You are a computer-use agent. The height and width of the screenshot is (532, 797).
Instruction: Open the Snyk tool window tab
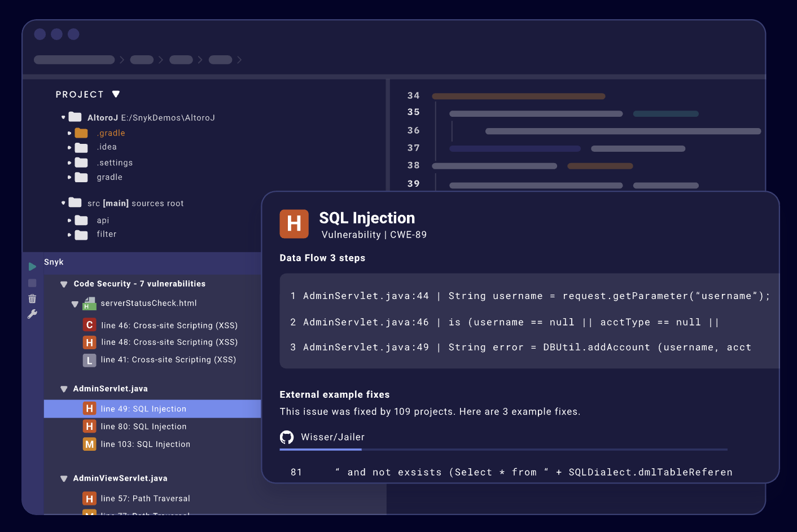54,262
